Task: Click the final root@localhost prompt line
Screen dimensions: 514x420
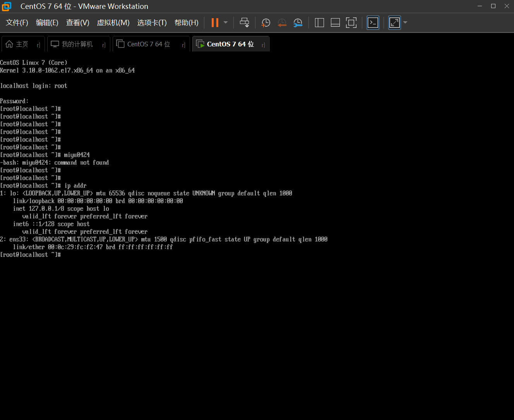Action: click(x=31, y=254)
